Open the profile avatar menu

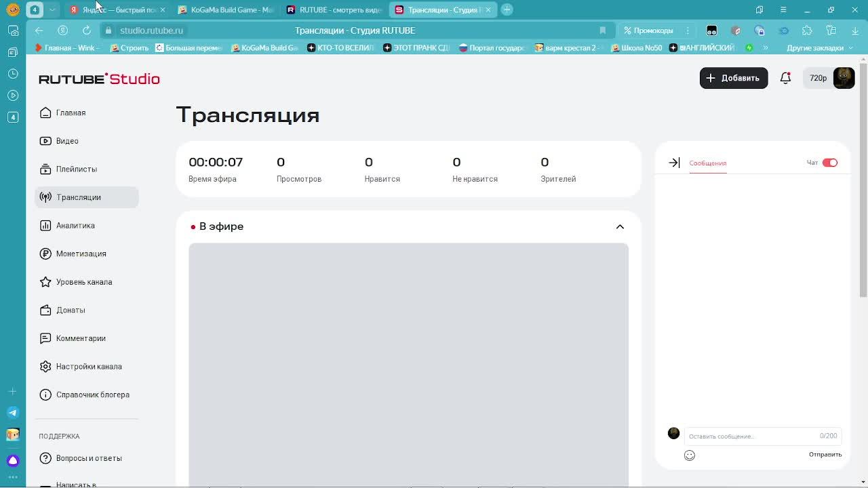(x=844, y=78)
